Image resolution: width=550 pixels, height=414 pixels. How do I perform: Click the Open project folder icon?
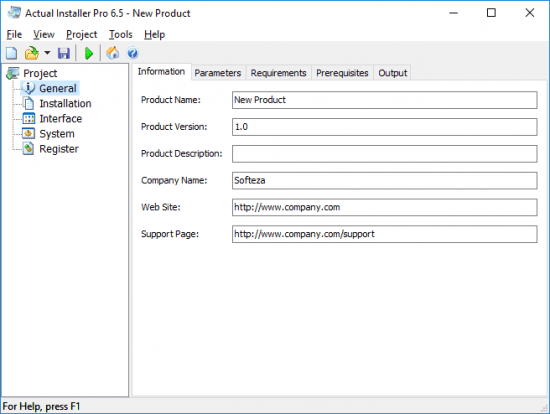point(32,53)
